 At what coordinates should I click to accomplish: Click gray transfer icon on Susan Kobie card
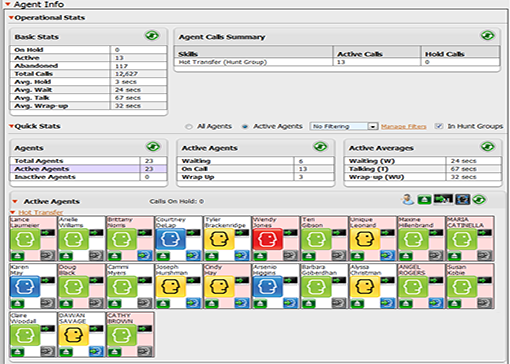click(x=484, y=303)
